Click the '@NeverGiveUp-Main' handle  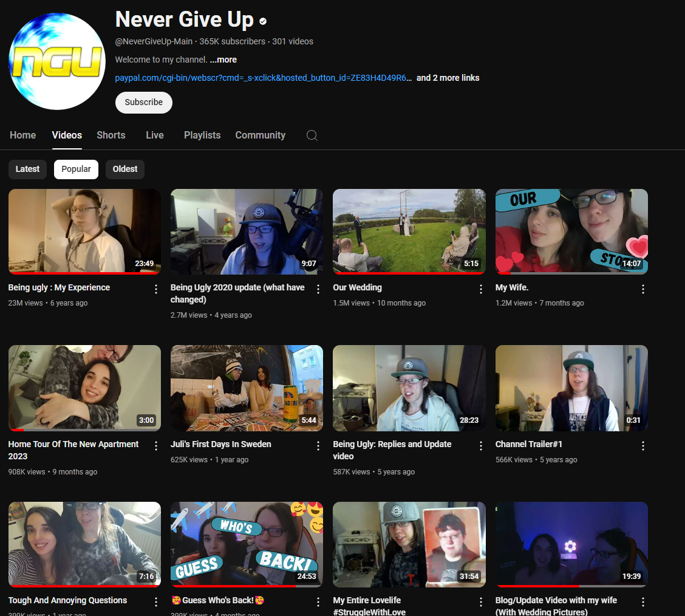tap(154, 41)
